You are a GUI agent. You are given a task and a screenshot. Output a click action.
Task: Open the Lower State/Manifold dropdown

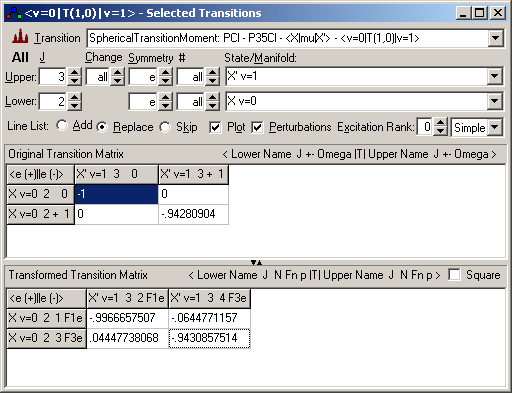point(494,101)
